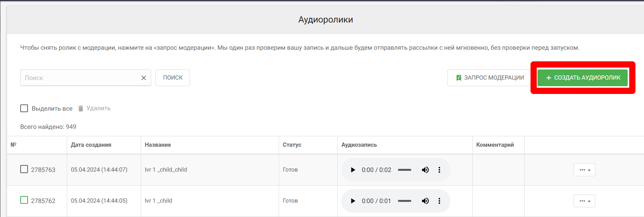Click the trash icon next to Удалить
644x217 pixels.
pos(81,109)
